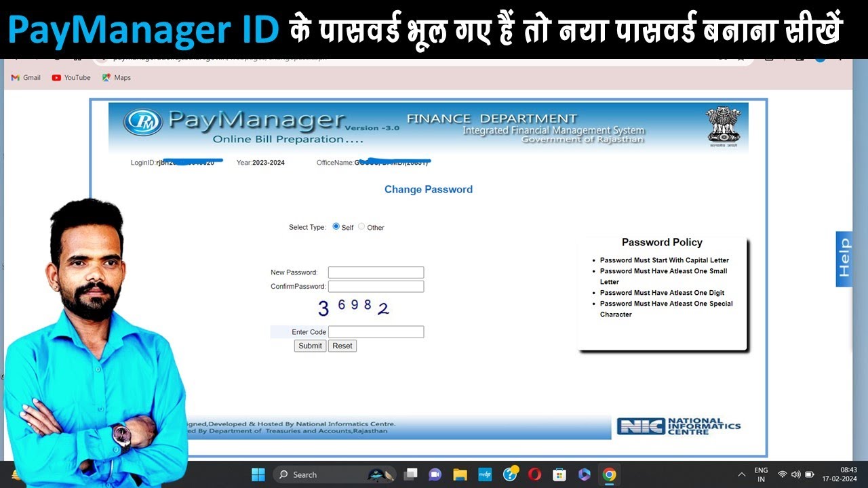The image size is (868, 488).
Task: Open Microsoft Store from taskbar
Action: point(559,474)
